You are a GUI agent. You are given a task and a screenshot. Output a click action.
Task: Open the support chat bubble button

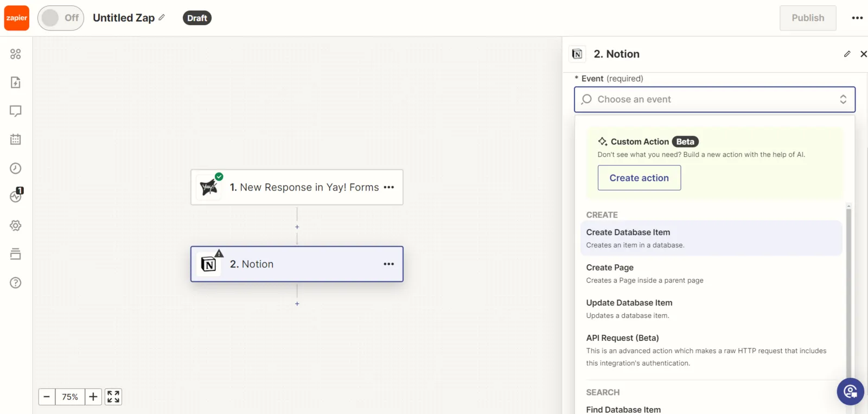850,391
